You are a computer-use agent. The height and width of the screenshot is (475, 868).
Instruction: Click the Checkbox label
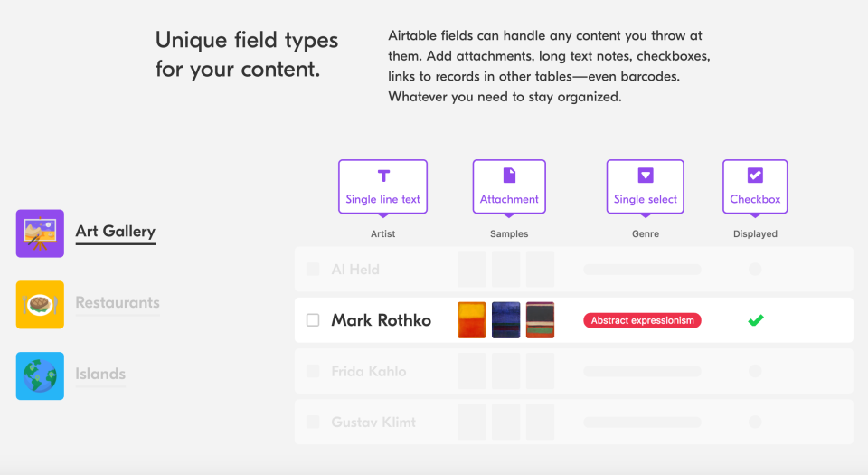click(755, 199)
